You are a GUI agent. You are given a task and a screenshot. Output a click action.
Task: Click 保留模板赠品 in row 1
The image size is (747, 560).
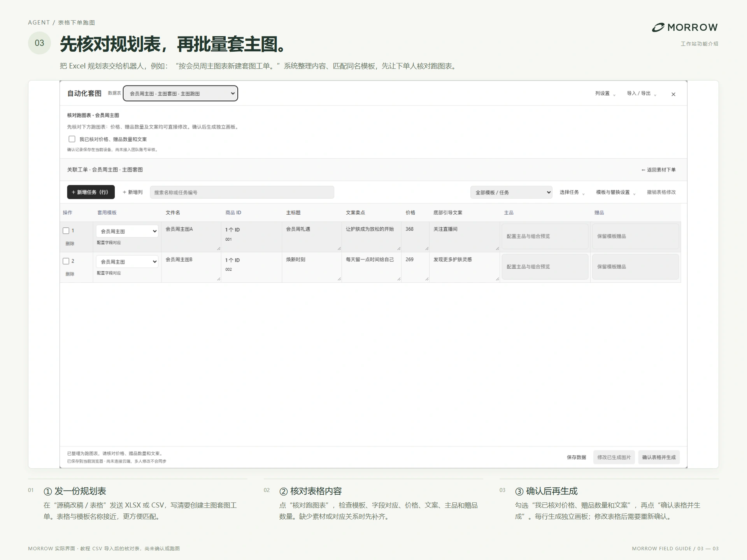635,236
